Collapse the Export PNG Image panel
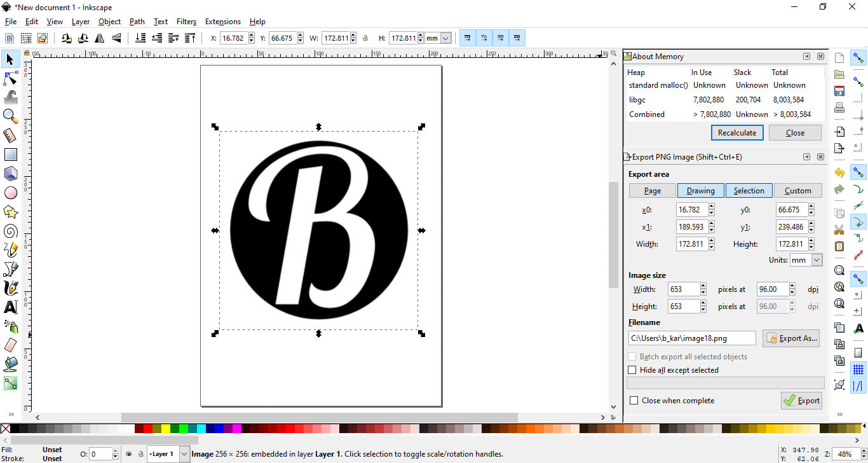 [x=806, y=157]
